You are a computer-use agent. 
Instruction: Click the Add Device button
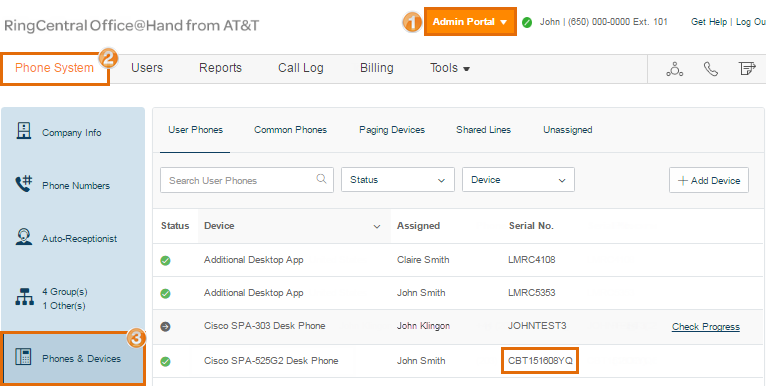click(709, 180)
